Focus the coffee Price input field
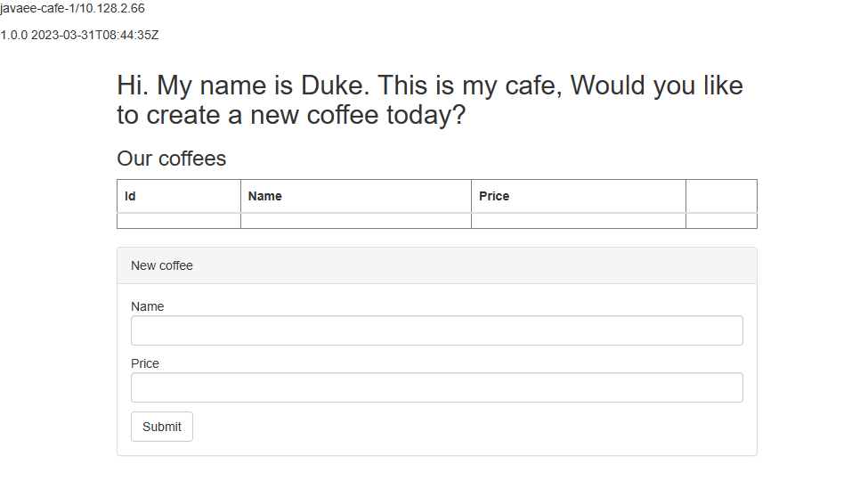868x497 pixels. coord(436,387)
